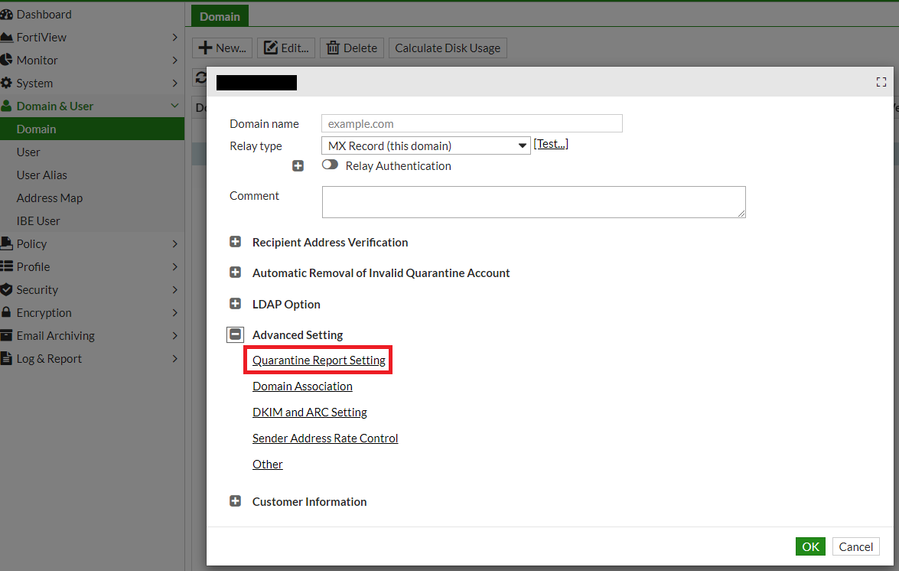The width and height of the screenshot is (899, 571).
Task: Click the Email Archiving icon
Action: click(x=7, y=336)
